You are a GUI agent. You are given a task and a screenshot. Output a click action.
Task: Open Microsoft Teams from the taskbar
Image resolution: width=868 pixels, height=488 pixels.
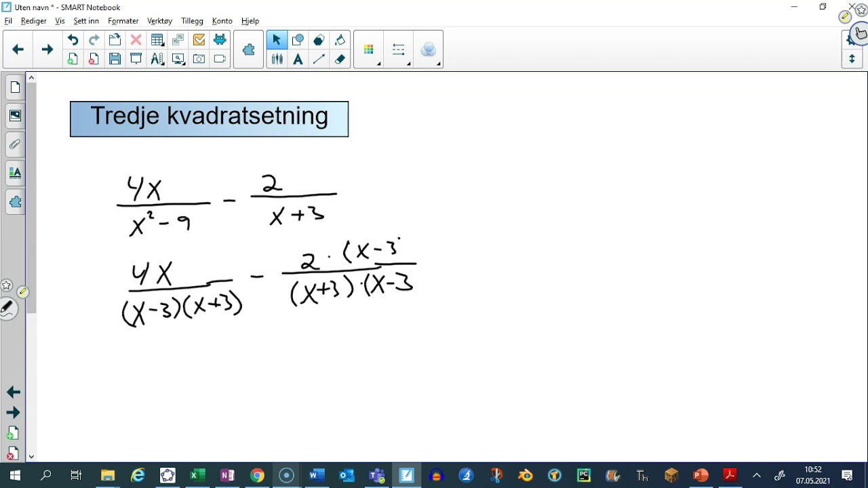coord(376,475)
